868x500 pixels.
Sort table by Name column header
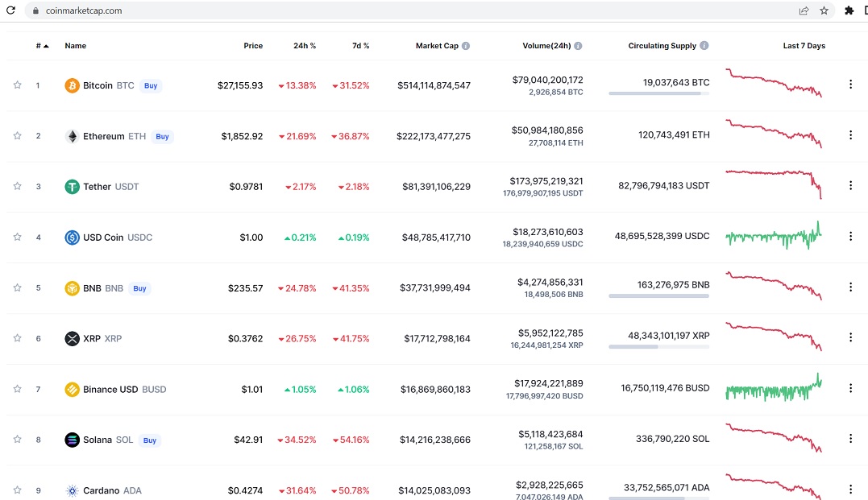coord(75,46)
